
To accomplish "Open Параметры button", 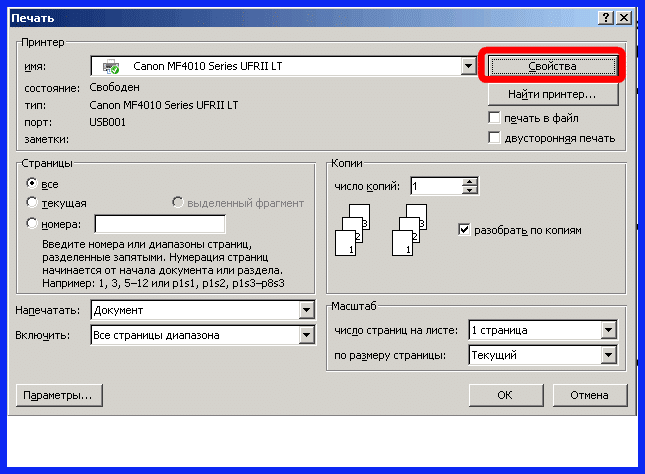I will pyautogui.click(x=59, y=395).
